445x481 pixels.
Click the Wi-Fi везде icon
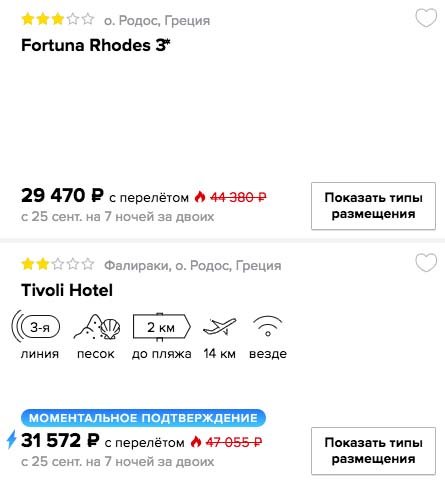click(268, 326)
